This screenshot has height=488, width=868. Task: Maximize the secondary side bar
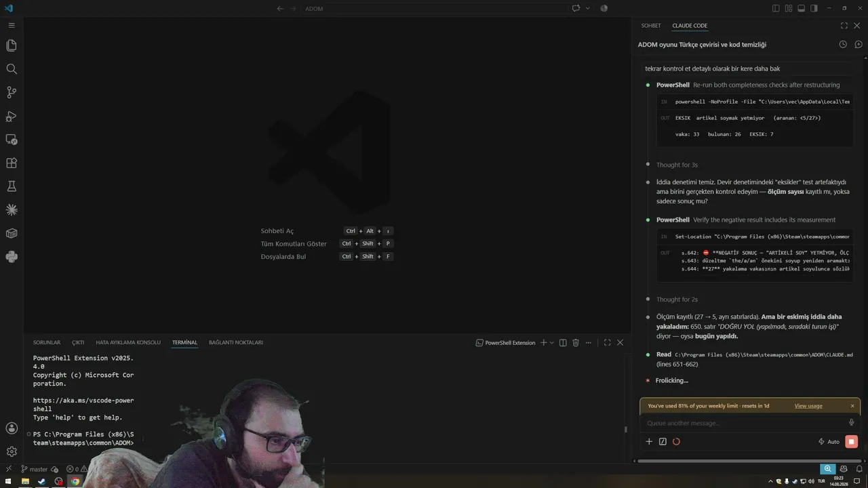point(844,26)
